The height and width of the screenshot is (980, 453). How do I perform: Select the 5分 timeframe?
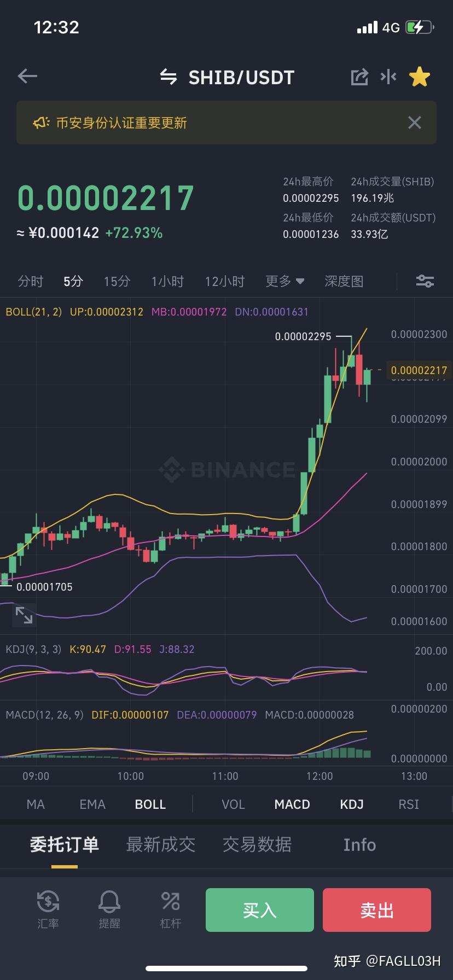[x=73, y=281]
